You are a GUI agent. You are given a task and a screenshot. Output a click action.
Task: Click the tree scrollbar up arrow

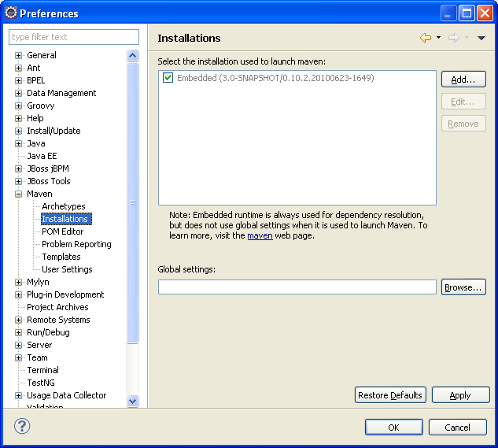click(132, 55)
